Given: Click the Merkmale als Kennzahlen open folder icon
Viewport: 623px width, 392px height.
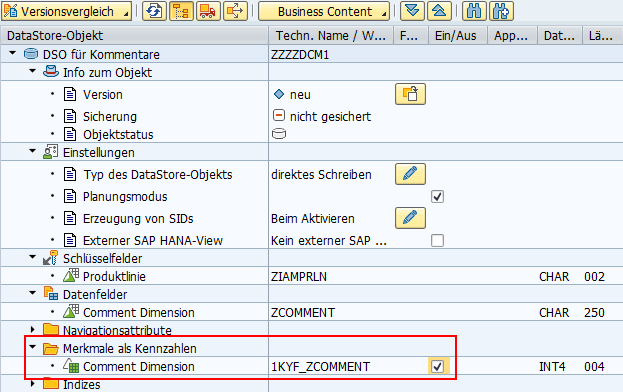Looking at the screenshot, I should (x=50, y=348).
